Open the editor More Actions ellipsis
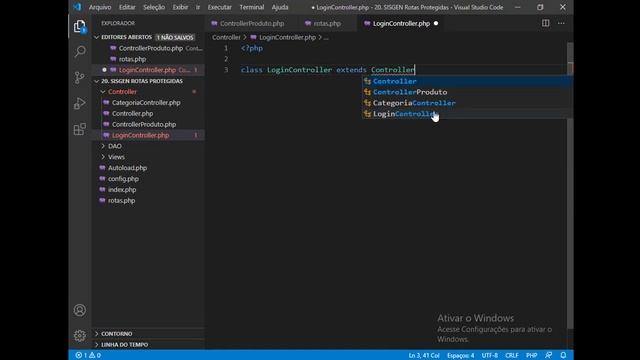Screen dimensions: 640x360 pyautogui.click(x=561, y=23)
